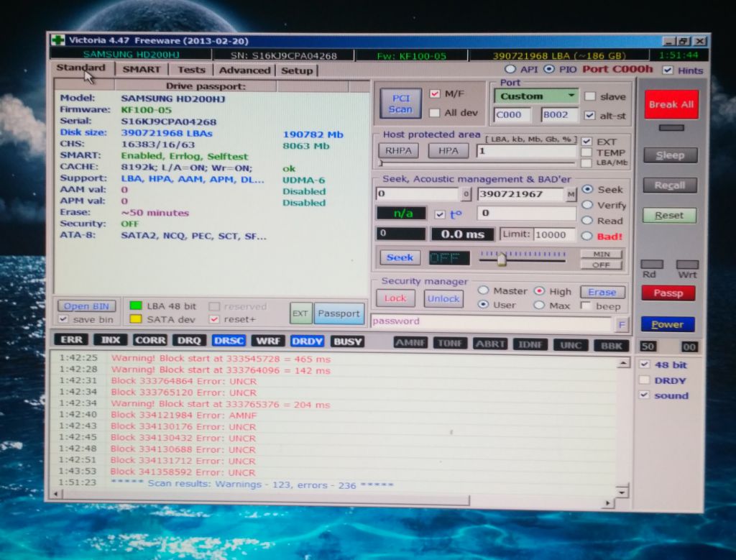Choose the Master password radio button

click(483, 290)
